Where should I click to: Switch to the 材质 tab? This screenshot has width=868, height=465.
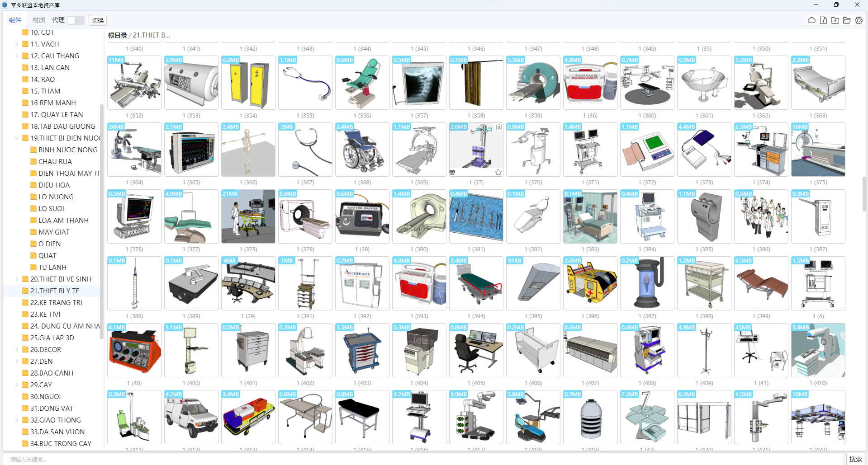coord(39,20)
